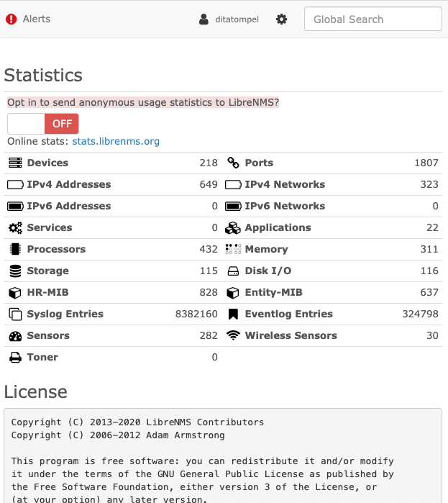The height and width of the screenshot is (503, 448).
Task: Click the Eventlog count 324798
Action: pos(420,314)
